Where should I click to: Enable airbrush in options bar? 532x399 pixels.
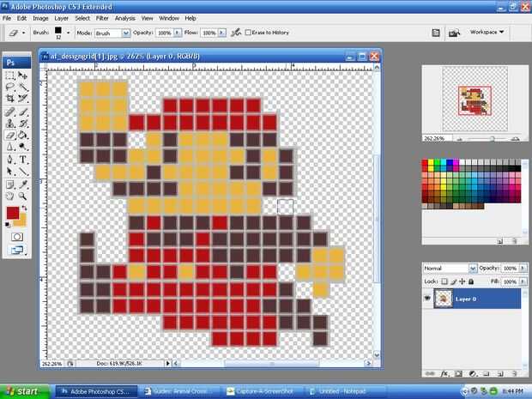(x=235, y=33)
